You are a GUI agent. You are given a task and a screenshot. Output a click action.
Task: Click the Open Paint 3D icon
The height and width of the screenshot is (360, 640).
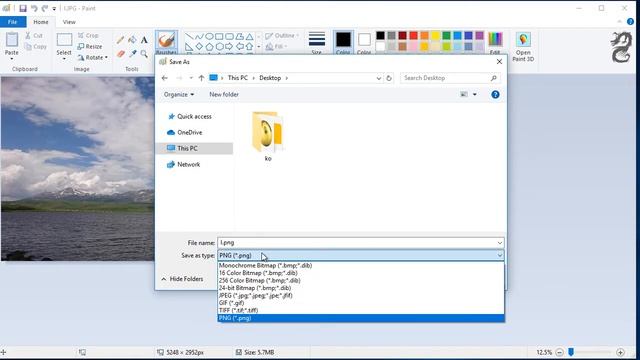pyautogui.click(x=523, y=40)
